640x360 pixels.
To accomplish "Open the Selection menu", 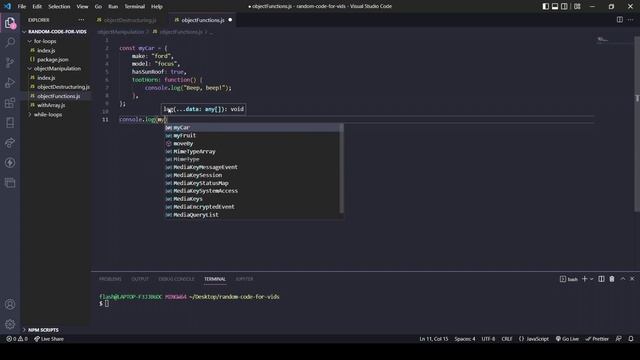I will 59,7.
